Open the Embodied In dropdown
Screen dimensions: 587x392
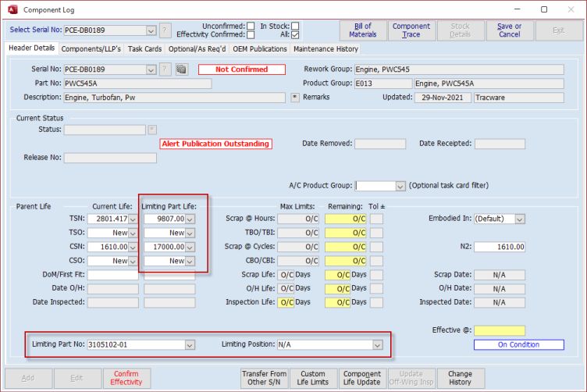pyautogui.click(x=520, y=219)
